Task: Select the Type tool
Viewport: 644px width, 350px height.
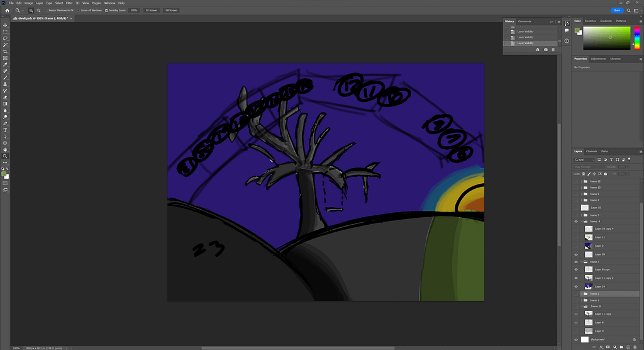Action: pos(5,130)
